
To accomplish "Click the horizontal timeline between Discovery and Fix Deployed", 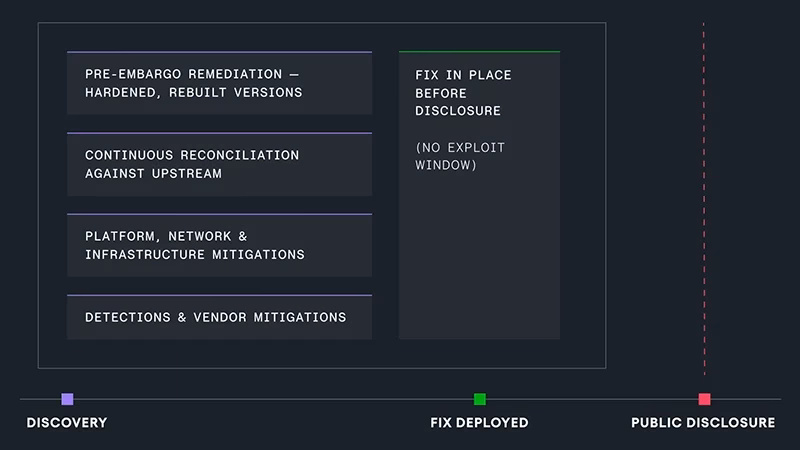I will [x=273, y=399].
